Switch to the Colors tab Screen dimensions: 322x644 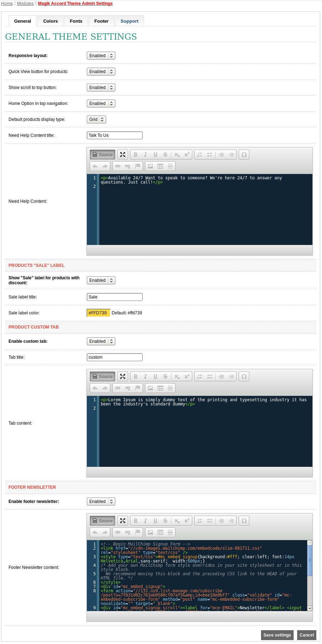coord(50,21)
